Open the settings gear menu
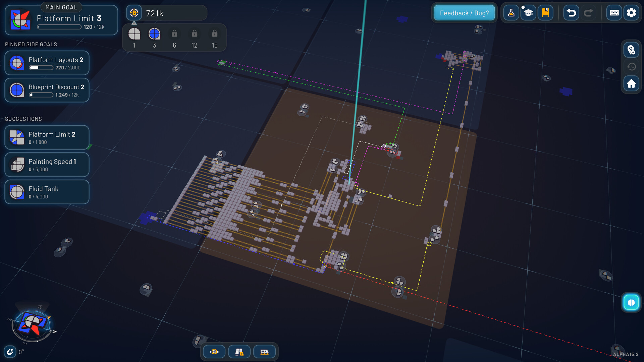 tap(631, 13)
